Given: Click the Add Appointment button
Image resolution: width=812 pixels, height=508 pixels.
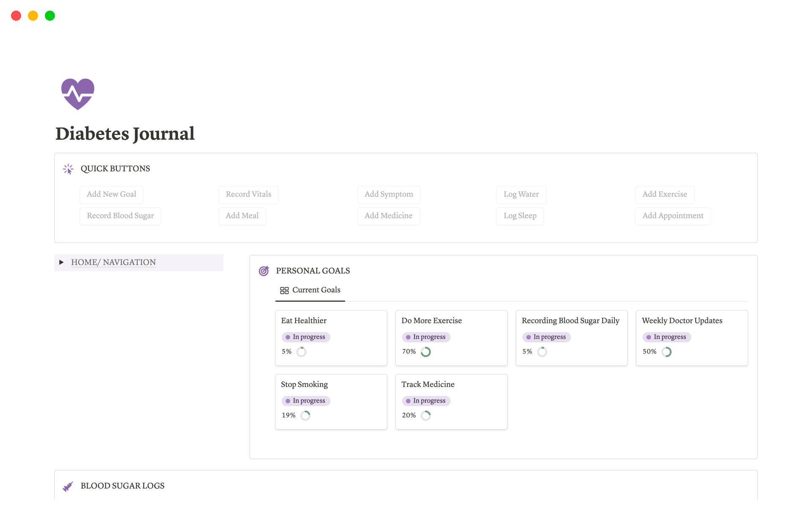Looking at the screenshot, I should (673, 216).
